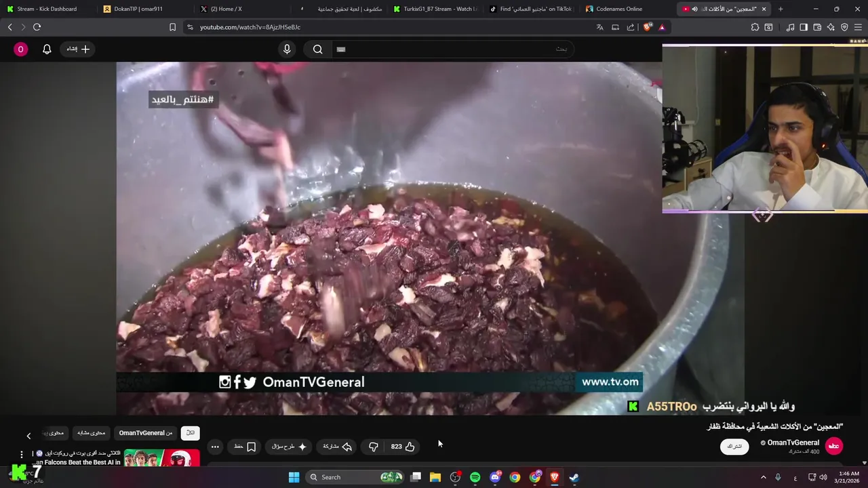Open the more actions three-dot menu
This screenshot has width=868, height=488.
pyautogui.click(x=215, y=447)
